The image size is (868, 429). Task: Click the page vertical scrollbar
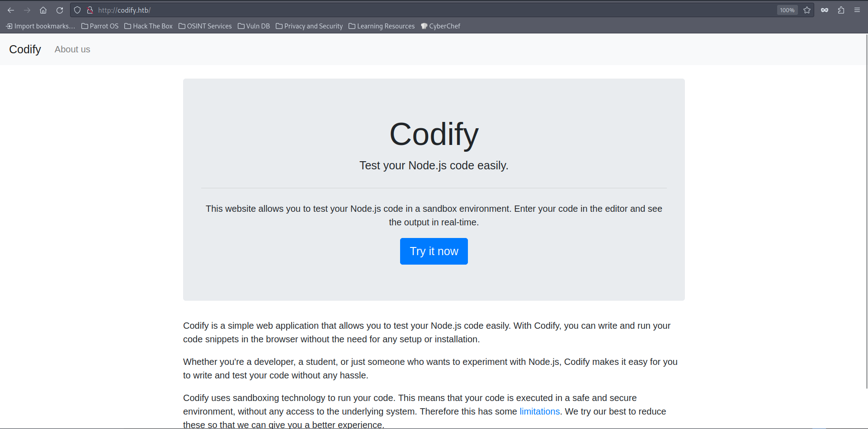click(866, 211)
